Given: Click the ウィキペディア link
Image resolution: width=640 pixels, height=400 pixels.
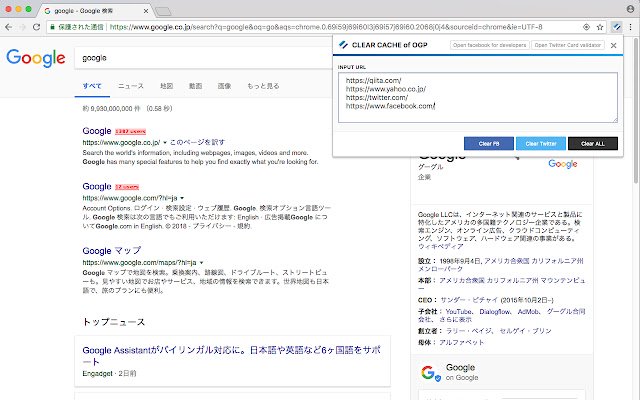Looking at the screenshot, I should click(x=440, y=247).
